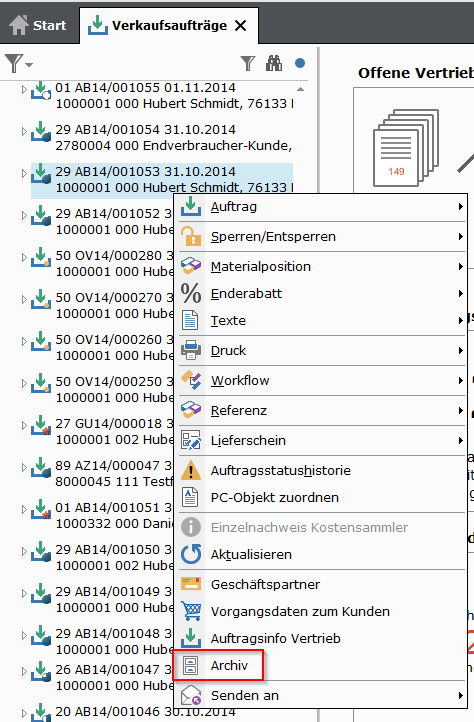Image resolution: width=474 pixels, height=722 pixels.
Task: Open the Senden an submenu
Action: tap(322, 695)
